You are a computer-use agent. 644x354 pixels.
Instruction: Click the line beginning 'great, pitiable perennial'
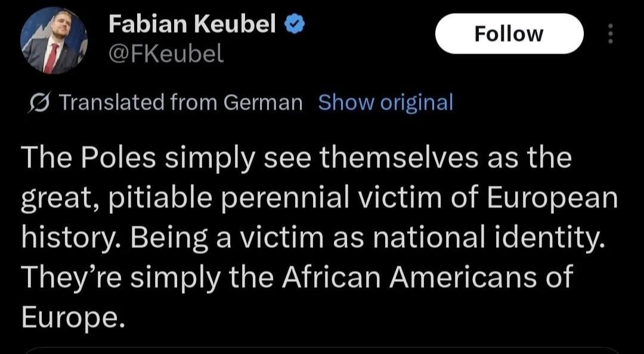pyautogui.click(x=319, y=198)
